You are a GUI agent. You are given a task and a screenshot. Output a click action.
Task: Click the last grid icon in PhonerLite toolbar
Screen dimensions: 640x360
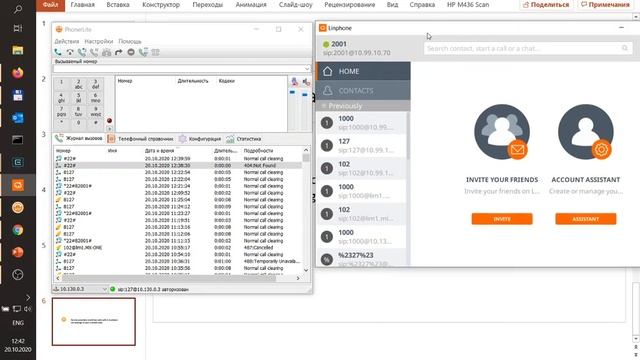pyautogui.click(x=156, y=52)
